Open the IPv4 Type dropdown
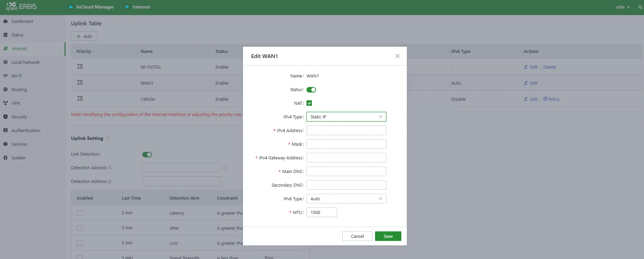The width and height of the screenshot is (644, 259). [x=346, y=117]
